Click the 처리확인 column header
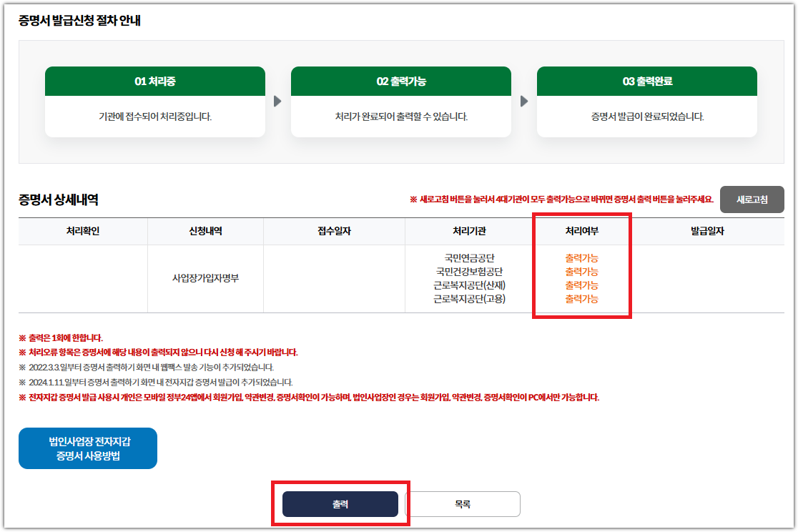 point(83,231)
